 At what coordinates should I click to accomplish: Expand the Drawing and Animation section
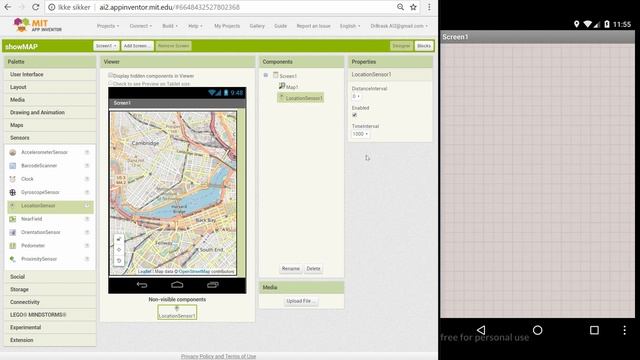(50, 112)
